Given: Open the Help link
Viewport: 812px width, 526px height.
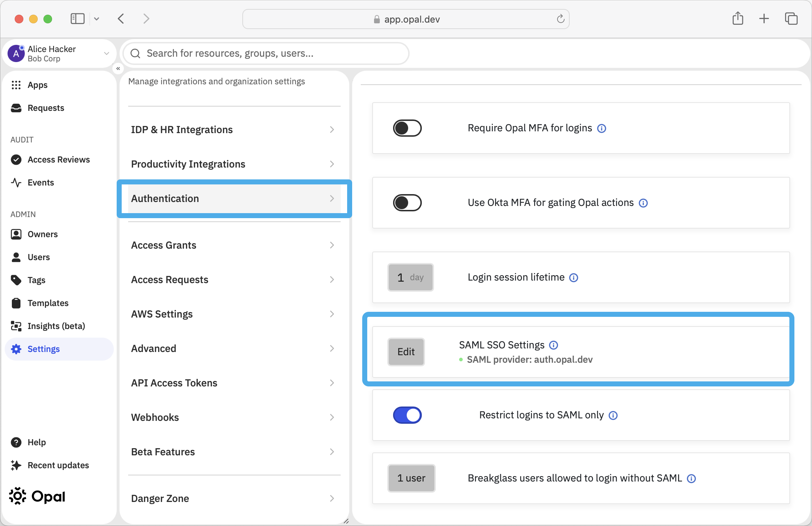Looking at the screenshot, I should click(x=59, y=442).
